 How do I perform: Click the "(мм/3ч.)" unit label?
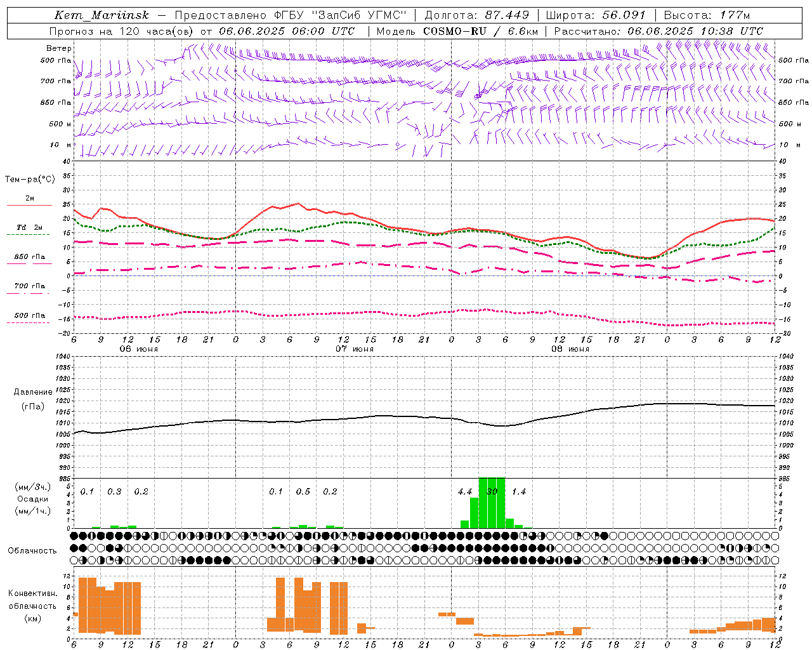pyautogui.click(x=33, y=487)
